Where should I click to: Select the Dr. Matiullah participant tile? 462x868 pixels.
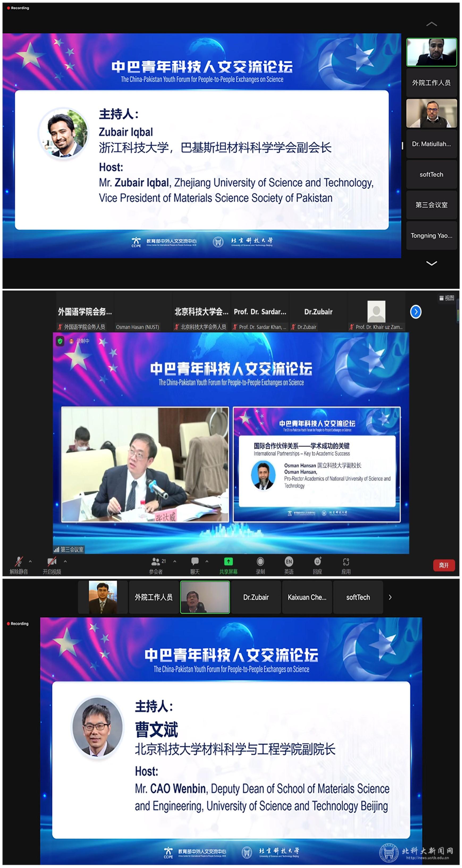click(431, 144)
